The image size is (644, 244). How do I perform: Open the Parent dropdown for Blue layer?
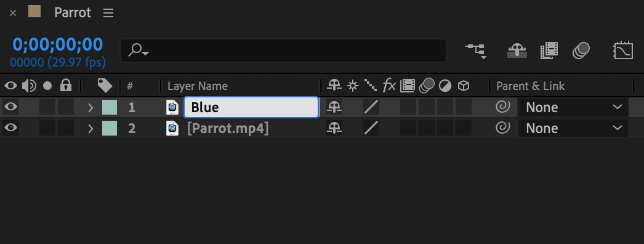click(x=573, y=107)
